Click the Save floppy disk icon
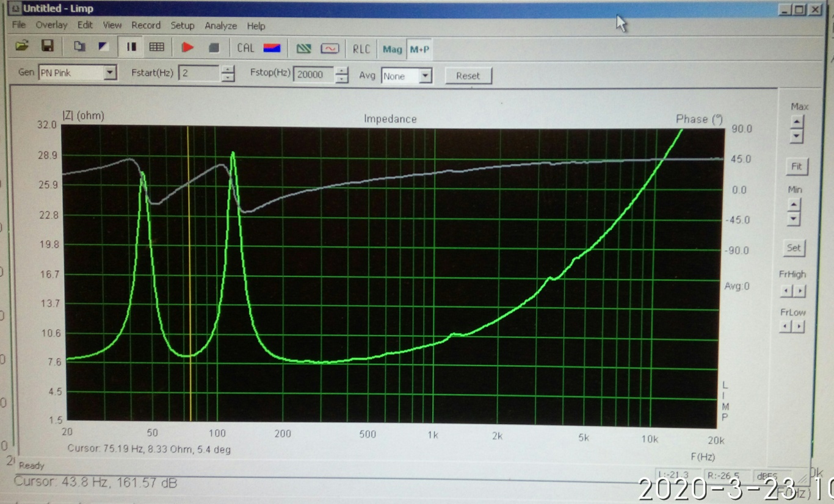The image size is (834, 504). pyautogui.click(x=47, y=46)
